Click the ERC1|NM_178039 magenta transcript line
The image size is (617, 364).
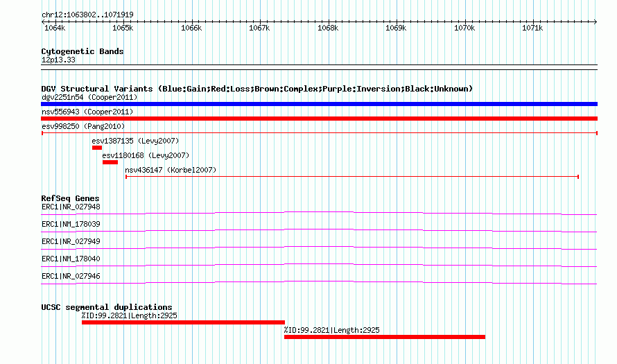319,231
